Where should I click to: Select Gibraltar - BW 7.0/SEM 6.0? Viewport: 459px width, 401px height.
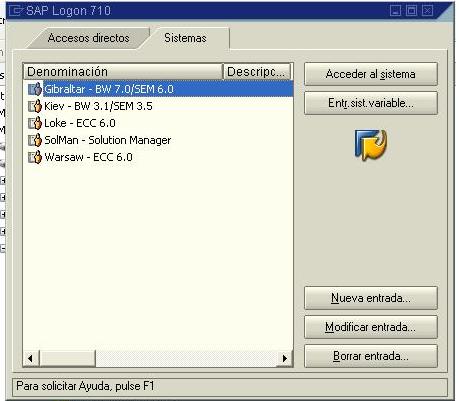pos(109,89)
